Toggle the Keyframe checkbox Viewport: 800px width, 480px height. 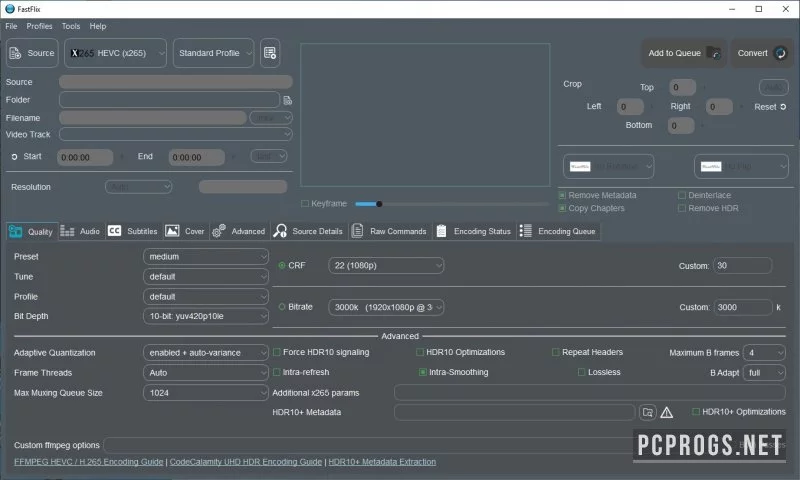click(305, 204)
